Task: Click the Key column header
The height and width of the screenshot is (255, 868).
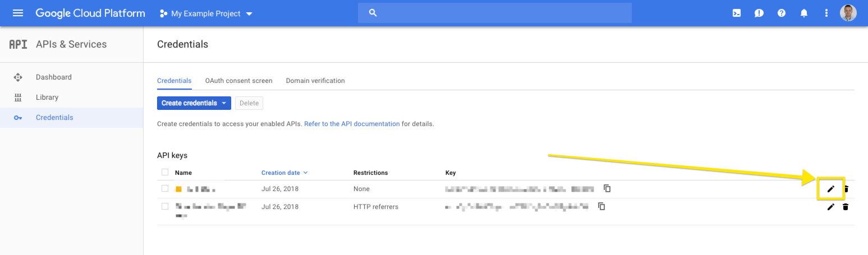Action: [451, 173]
